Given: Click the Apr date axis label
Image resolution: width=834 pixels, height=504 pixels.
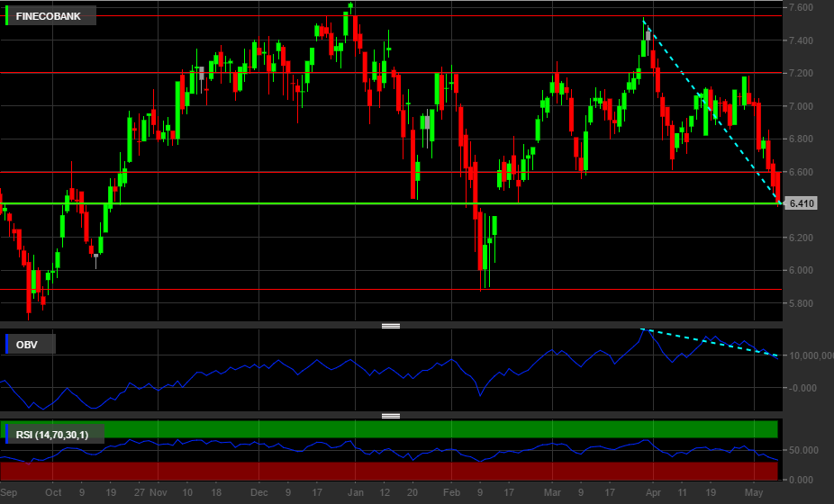Looking at the screenshot, I should 653,492.
